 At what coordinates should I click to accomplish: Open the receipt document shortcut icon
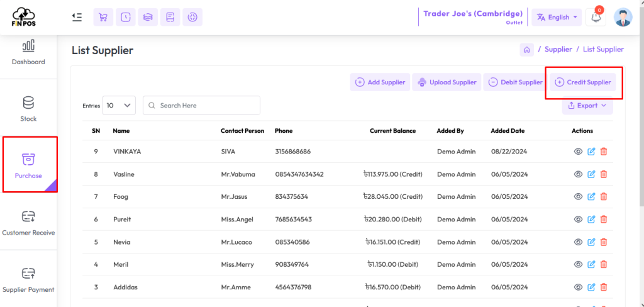(x=170, y=17)
